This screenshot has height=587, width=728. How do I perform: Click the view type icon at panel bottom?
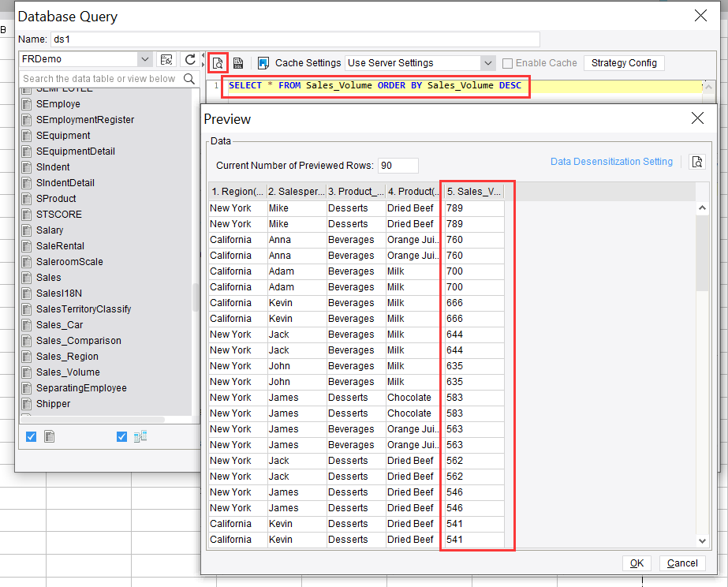140,436
